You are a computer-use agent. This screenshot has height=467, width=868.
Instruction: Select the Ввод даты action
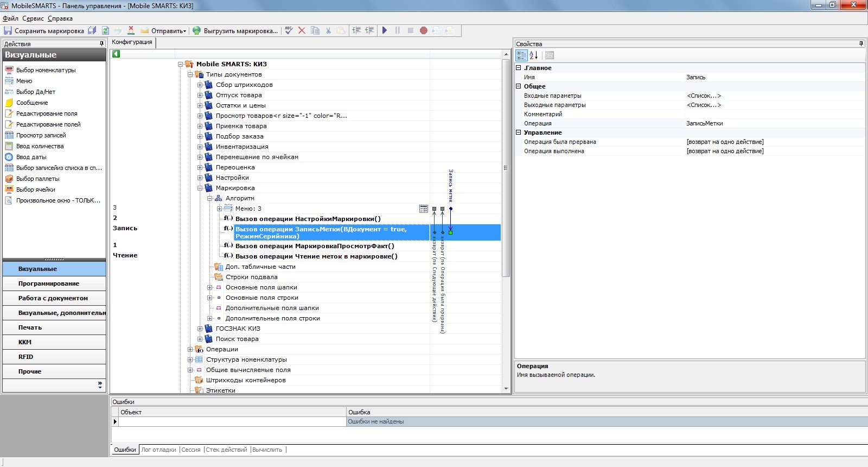coord(31,157)
